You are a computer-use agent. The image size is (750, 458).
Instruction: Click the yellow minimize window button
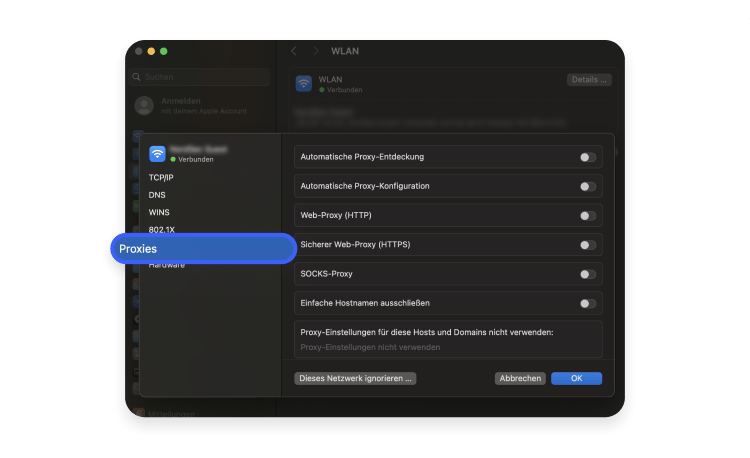click(151, 51)
